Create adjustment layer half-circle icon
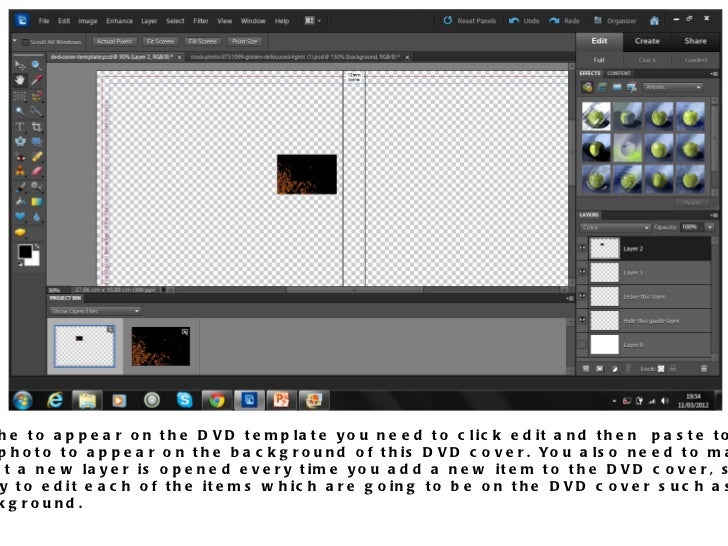This screenshot has height=546, width=728. tap(615, 369)
